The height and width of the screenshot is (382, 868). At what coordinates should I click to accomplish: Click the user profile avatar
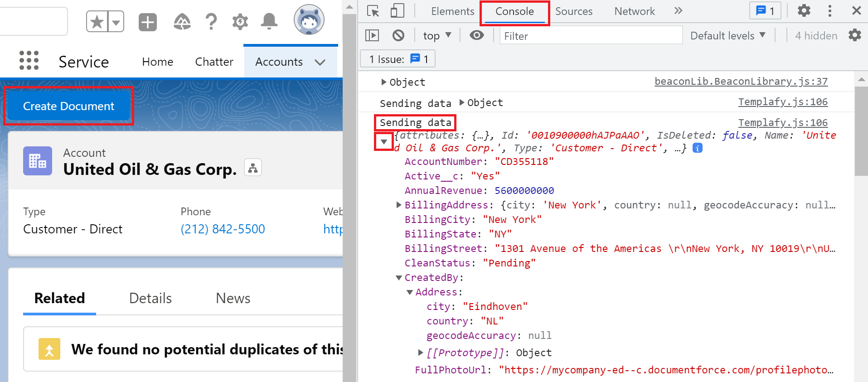tap(309, 20)
